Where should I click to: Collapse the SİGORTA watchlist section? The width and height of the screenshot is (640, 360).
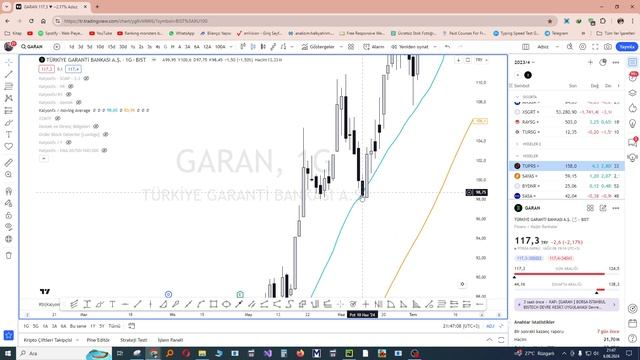pyautogui.click(x=518, y=97)
